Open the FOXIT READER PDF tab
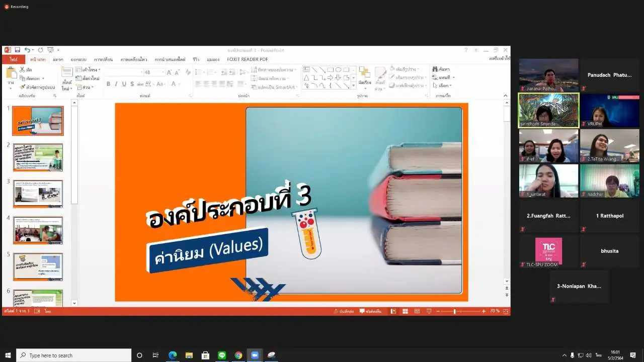Image resolution: width=644 pixels, height=362 pixels. [247, 59]
